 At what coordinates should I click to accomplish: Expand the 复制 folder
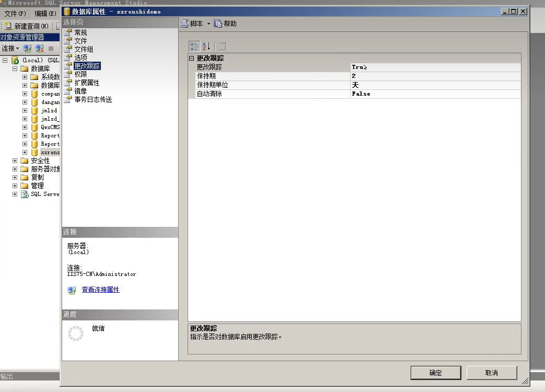coord(15,177)
